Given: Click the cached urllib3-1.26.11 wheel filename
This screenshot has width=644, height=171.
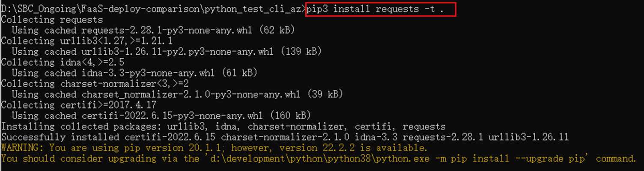Looking at the screenshot, I should click(177, 52).
